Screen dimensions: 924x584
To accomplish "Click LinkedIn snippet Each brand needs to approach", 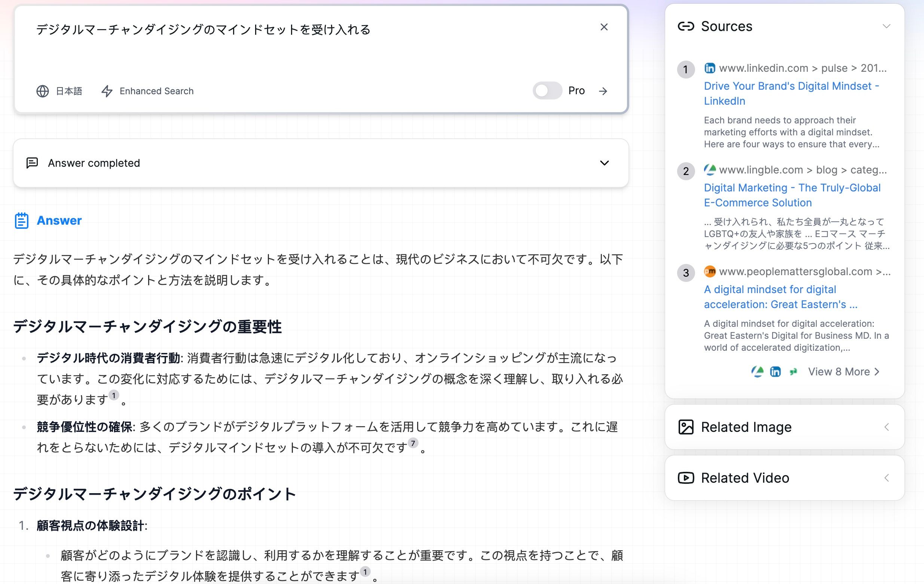I will coord(792,132).
